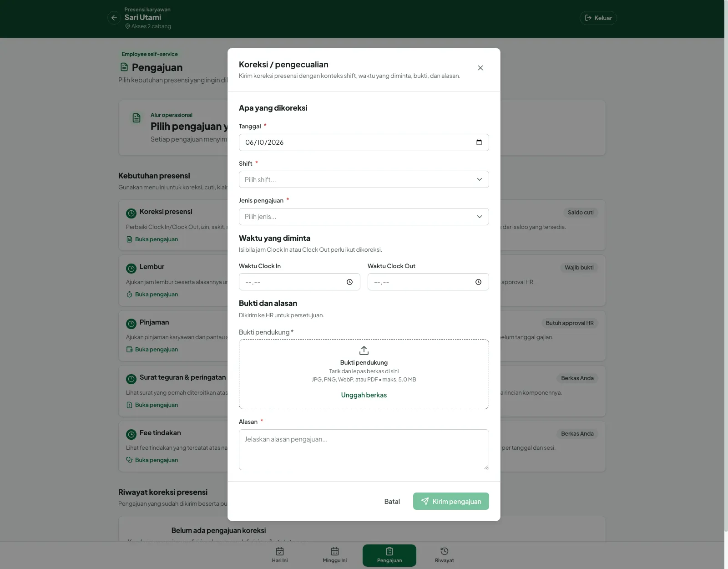The height and width of the screenshot is (569, 728).
Task: Click the Pinjaman card clock icon
Action: coord(131,324)
